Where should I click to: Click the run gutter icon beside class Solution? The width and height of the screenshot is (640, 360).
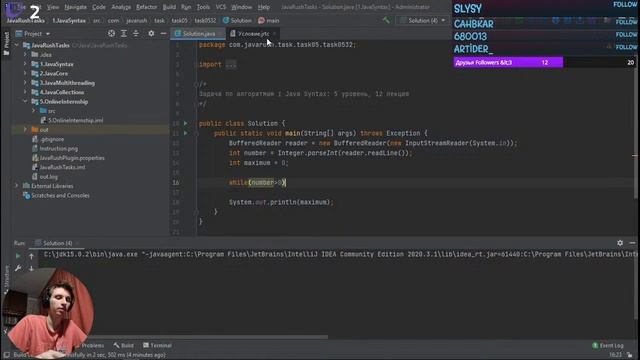[186, 123]
